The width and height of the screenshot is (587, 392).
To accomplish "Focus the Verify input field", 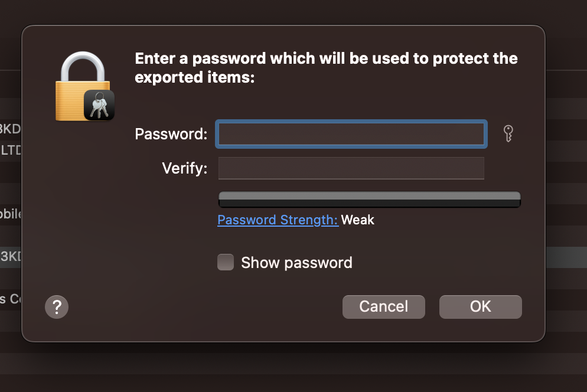I will click(351, 168).
